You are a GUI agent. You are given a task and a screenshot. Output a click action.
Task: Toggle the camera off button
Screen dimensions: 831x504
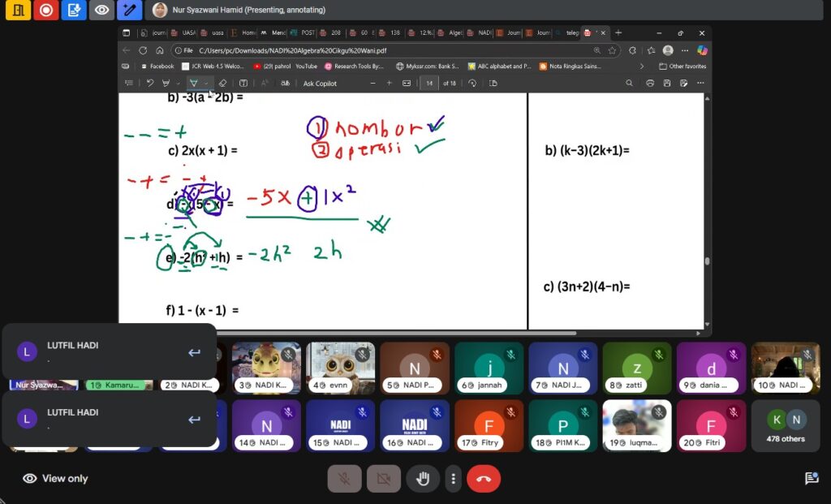tap(384, 479)
